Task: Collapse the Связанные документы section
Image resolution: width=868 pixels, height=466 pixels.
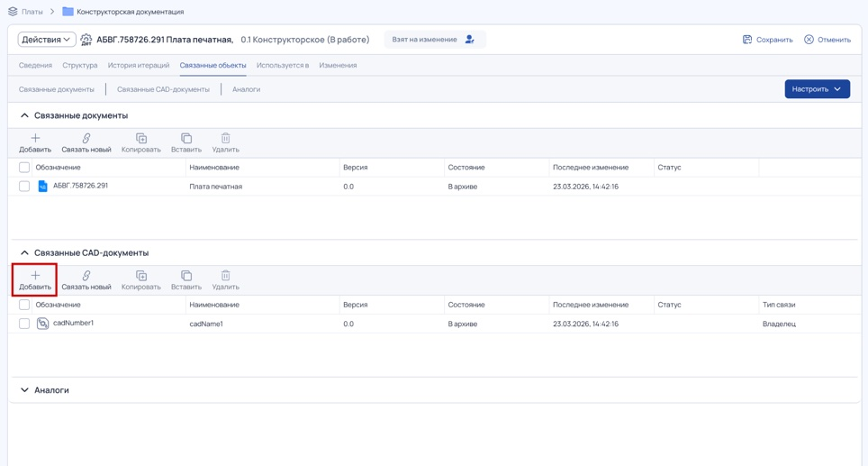Action: [24, 115]
